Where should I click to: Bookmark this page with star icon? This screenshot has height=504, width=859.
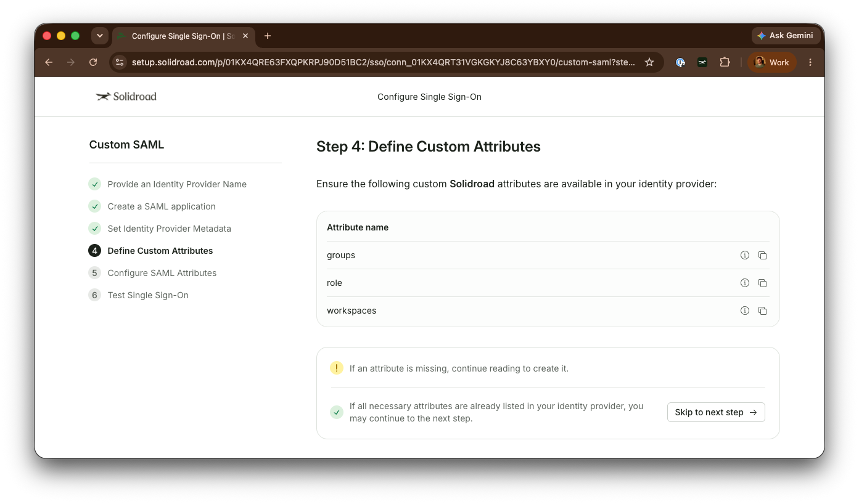649,62
